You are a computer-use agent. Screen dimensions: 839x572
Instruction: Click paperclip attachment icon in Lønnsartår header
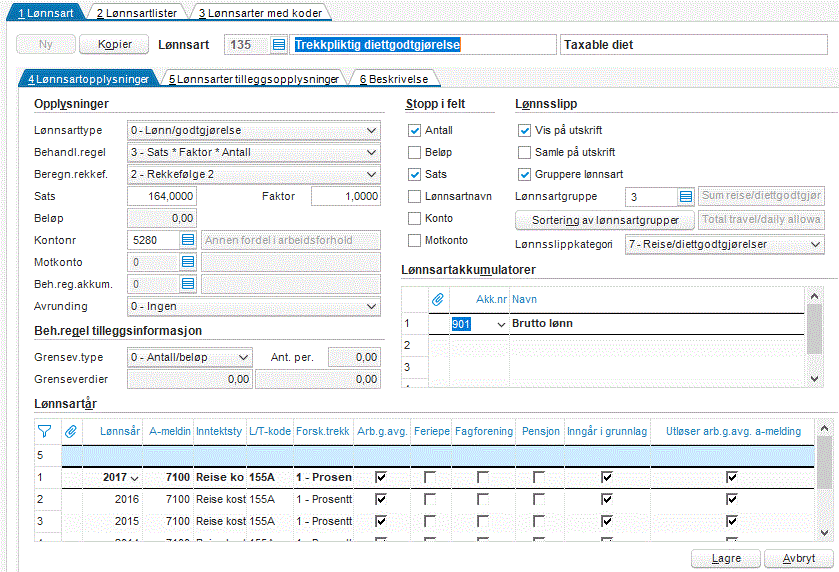71,431
